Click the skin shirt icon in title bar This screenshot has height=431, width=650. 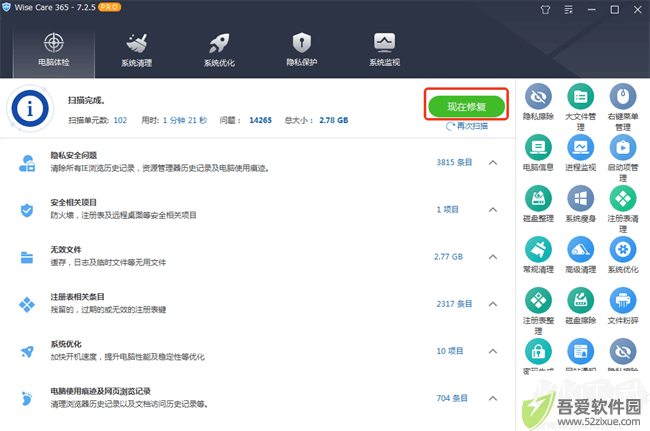pyautogui.click(x=545, y=10)
